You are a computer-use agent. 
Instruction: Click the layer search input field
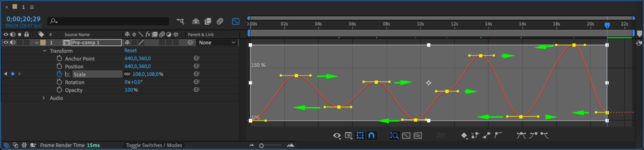click(x=108, y=21)
